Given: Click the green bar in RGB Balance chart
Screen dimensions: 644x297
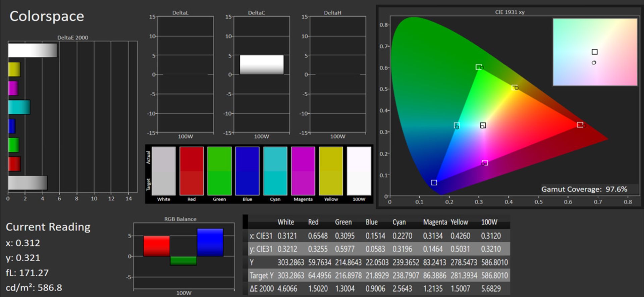Looking at the screenshot, I should point(183,260).
